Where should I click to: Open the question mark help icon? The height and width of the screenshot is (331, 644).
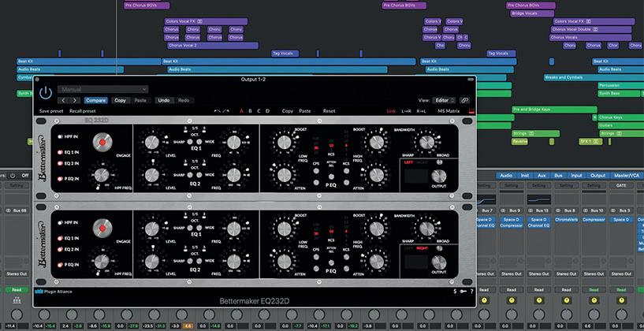tap(471, 291)
